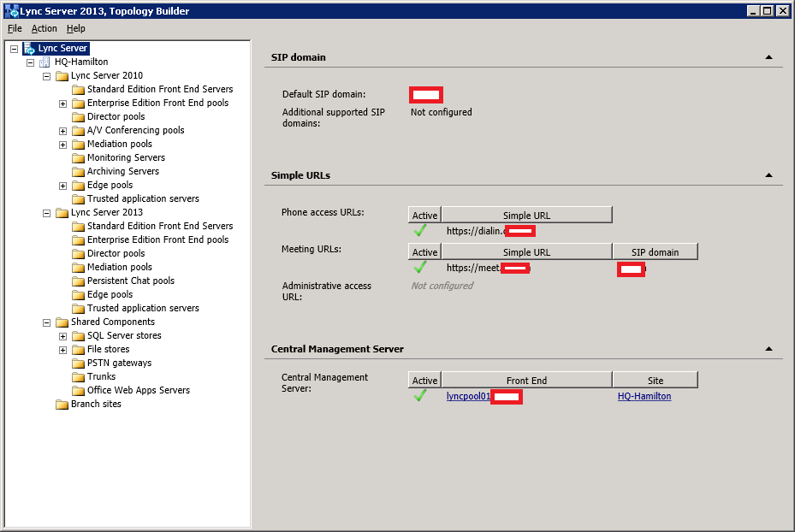Image resolution: width=795 pixels, height=532 pixels.
Task: Click the Lync Server 2013 folder icon
Action: click(x=62, y=213)
